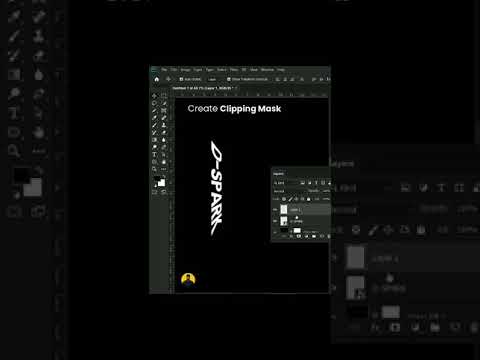Open the Image menu

(x=186, y=70)
